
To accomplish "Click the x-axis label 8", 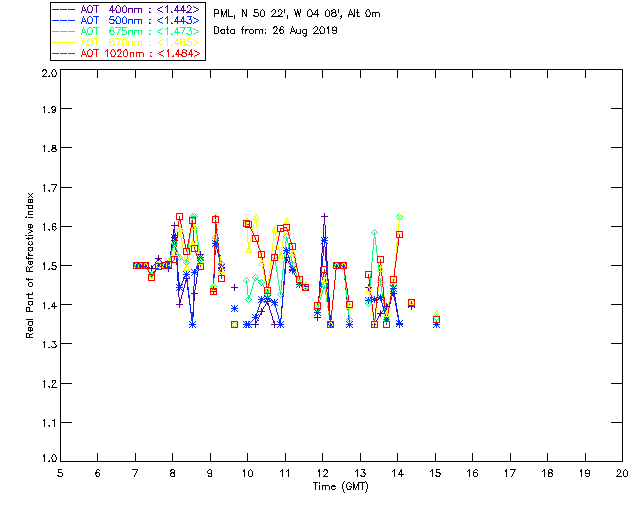I will (x=173, y=473).
